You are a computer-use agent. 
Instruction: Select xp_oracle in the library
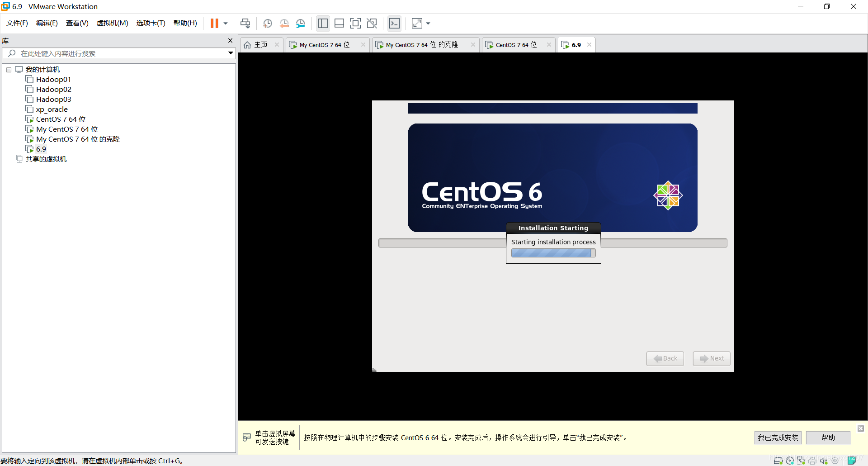pyautogui.click(x=47, y=109)
